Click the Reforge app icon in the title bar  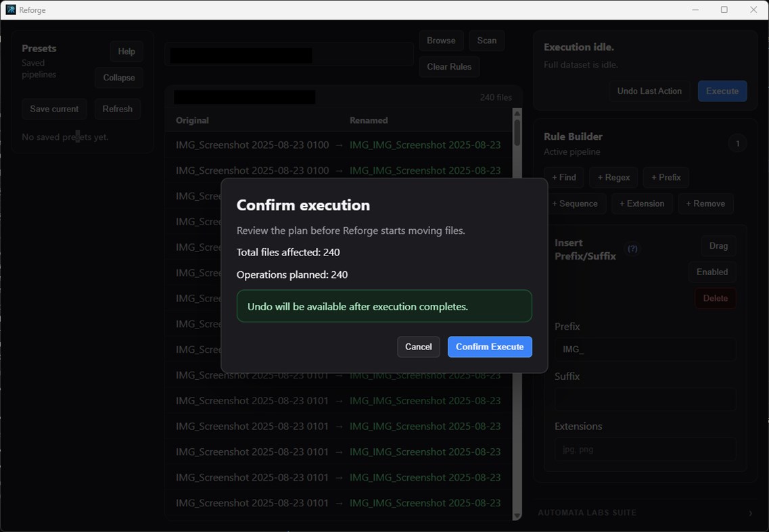(11, 9)
